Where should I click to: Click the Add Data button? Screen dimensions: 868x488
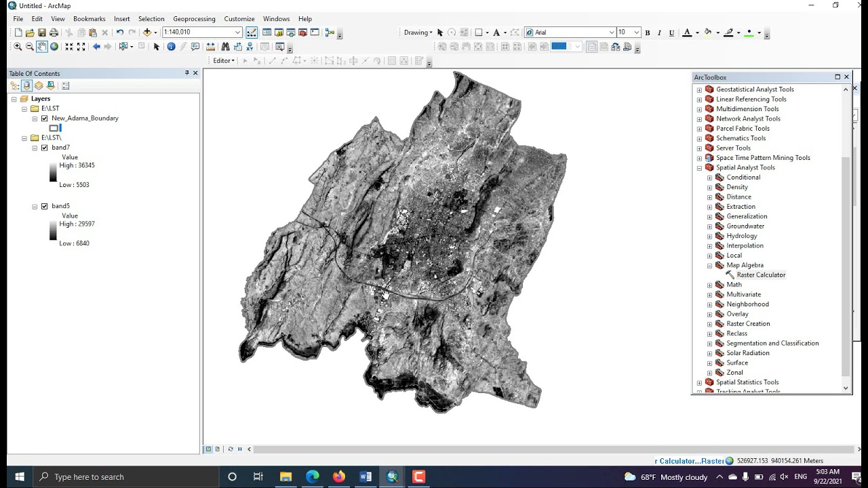146,32
